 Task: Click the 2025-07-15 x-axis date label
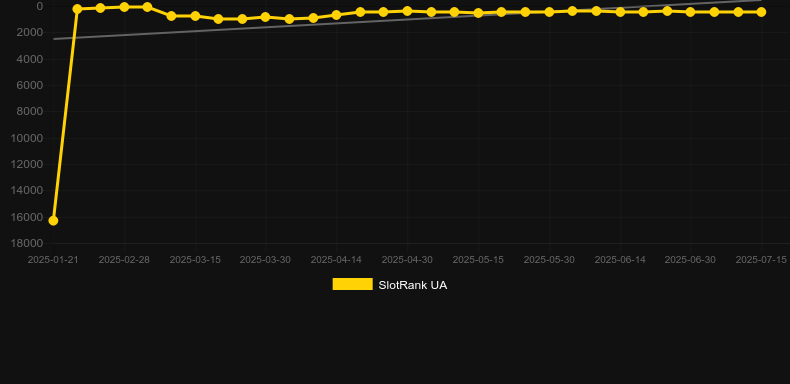click(x=761, y=260)
